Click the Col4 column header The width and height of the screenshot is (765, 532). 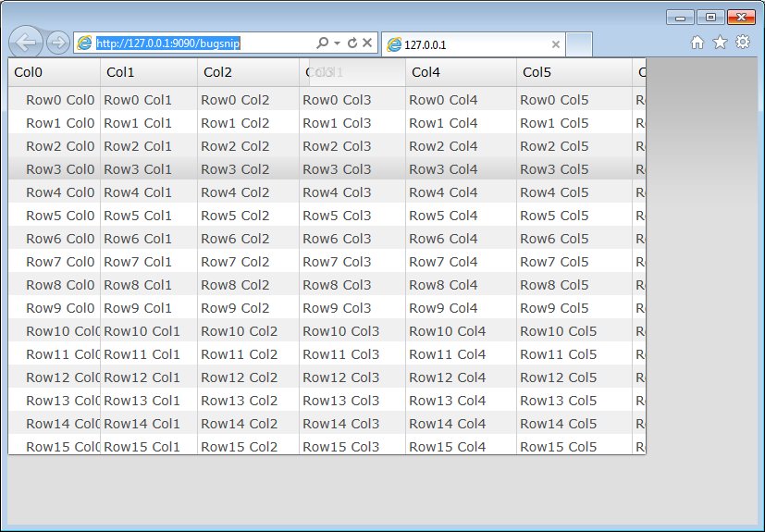460,72
